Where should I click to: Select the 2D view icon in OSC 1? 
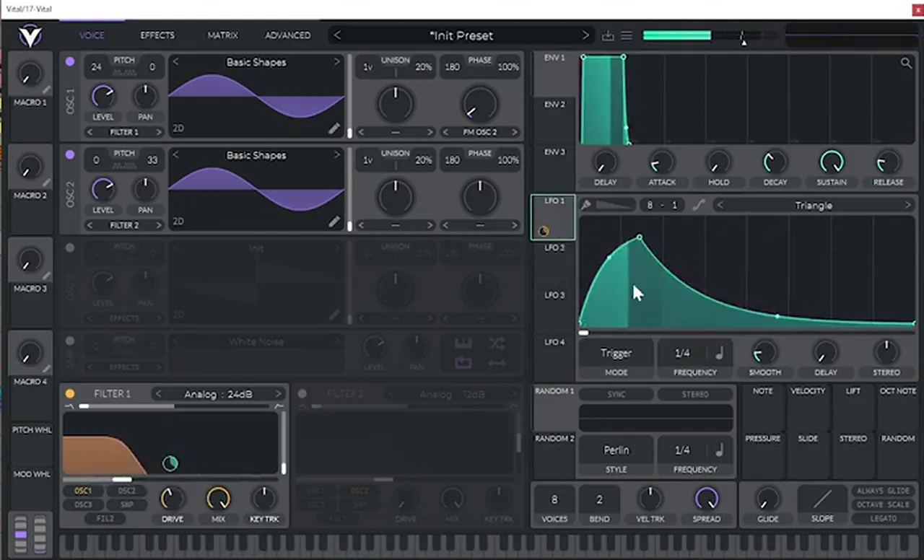178,128
